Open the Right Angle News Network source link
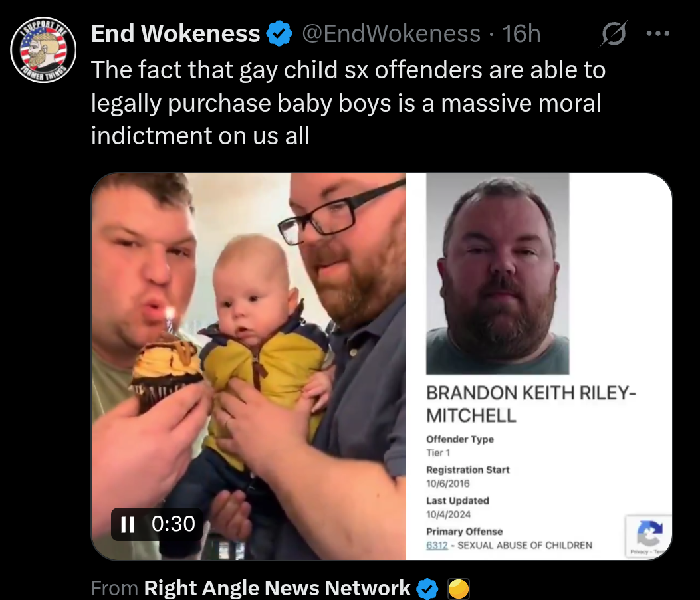This screenshot has width=700, height=600. click(x=277, y=589)
